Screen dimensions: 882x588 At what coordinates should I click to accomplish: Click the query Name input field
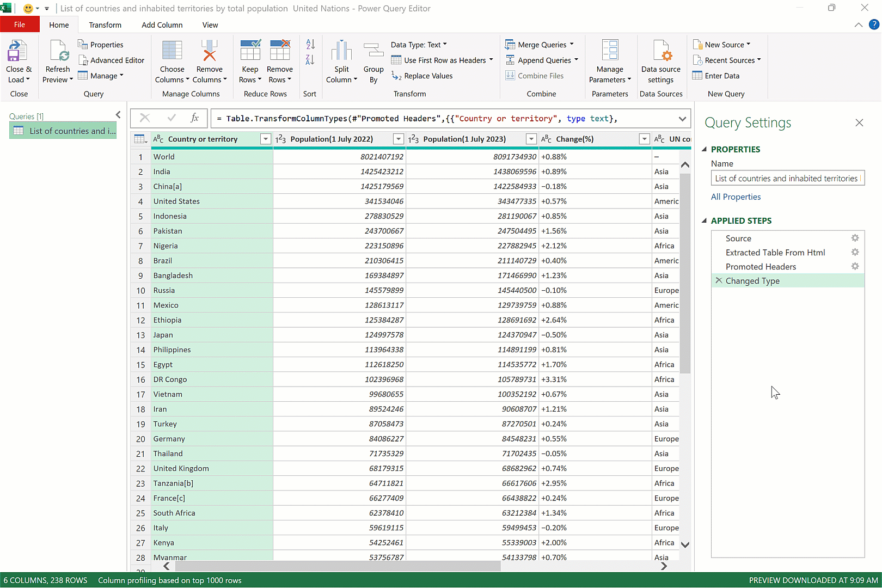point(786,179)
